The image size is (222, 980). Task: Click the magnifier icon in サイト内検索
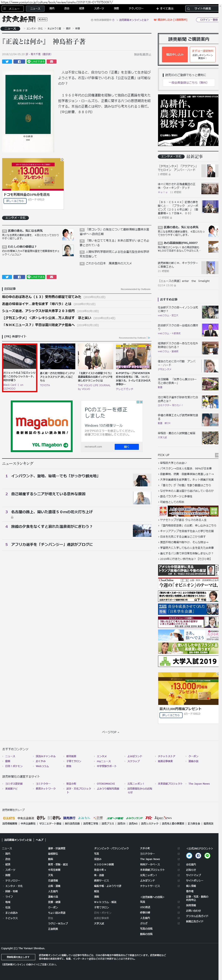point(189,8)
